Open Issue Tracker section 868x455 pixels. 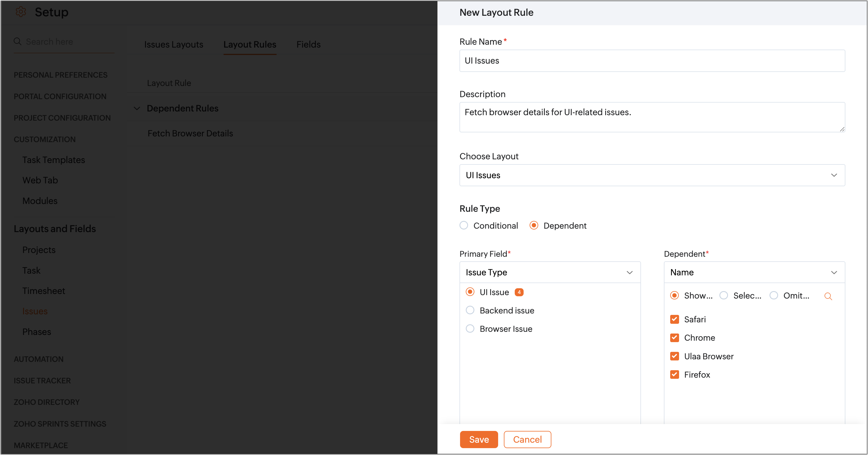pyautogui.click(x=42, y=381)
